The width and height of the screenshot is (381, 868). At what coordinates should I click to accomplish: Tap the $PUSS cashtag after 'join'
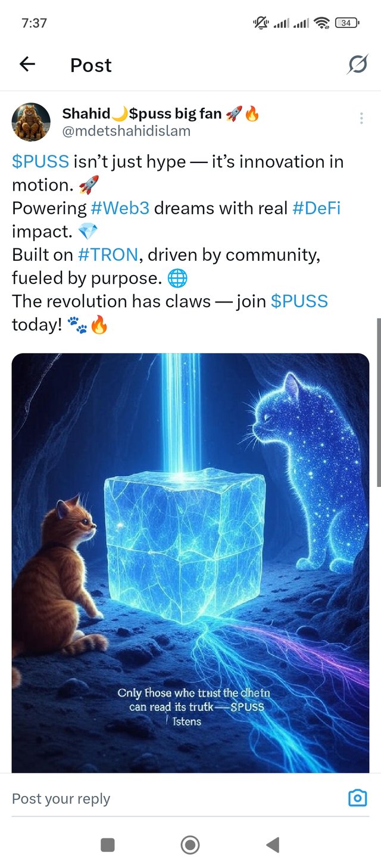pos(299,301)
